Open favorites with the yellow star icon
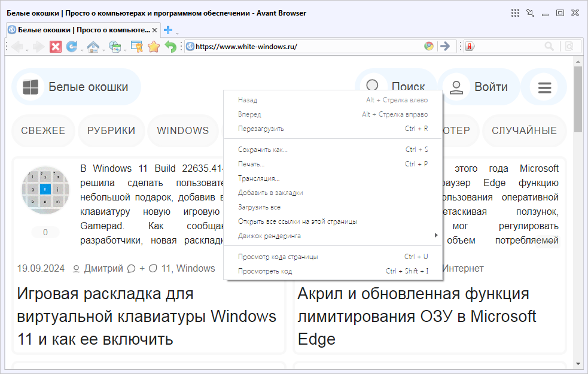 (153, 47)
